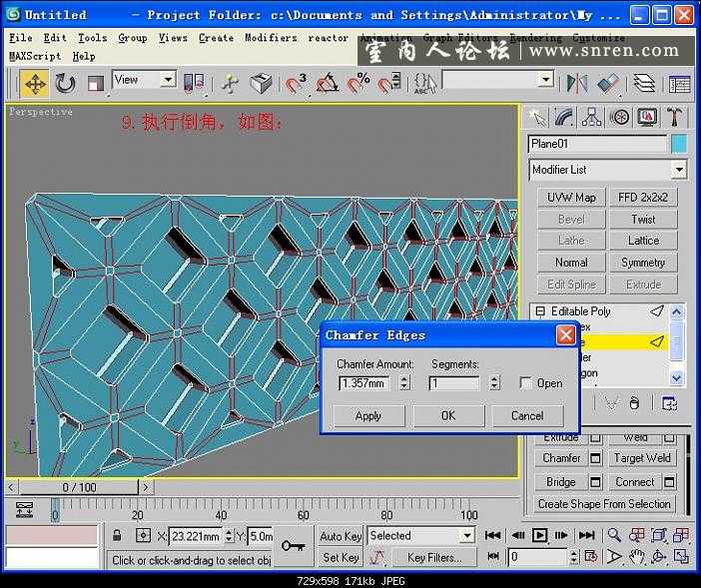Toggle Auto Key animation mode
Image resolution: width=701 pixels, height=588 pixels.
point(341,536)
